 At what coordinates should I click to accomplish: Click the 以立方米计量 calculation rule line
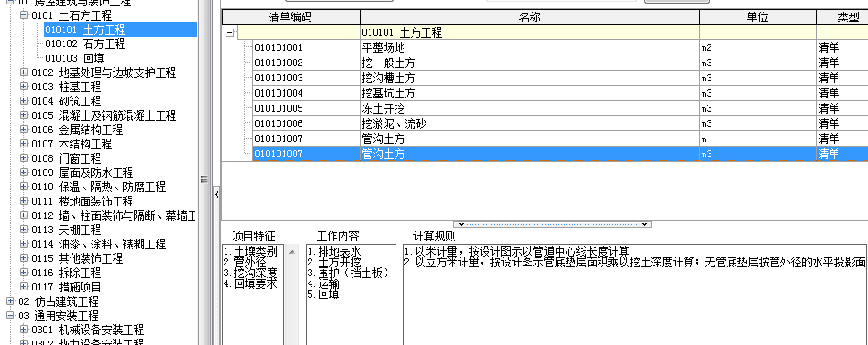pos(635,262)
